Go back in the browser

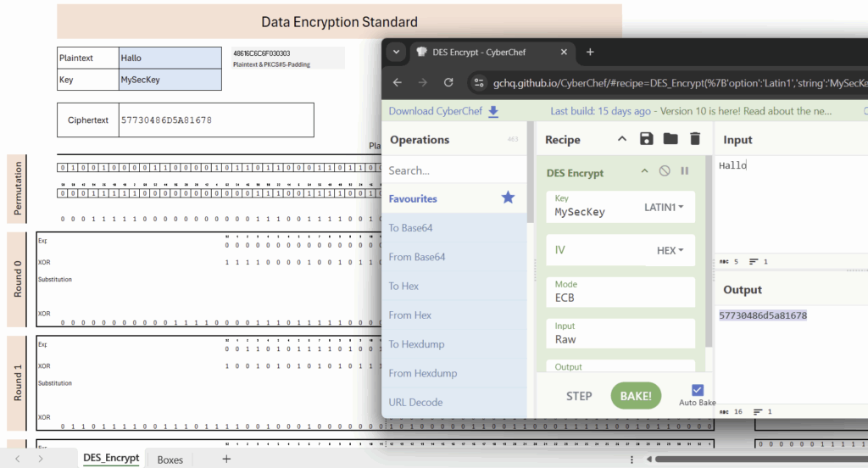[x=397, y=82]
